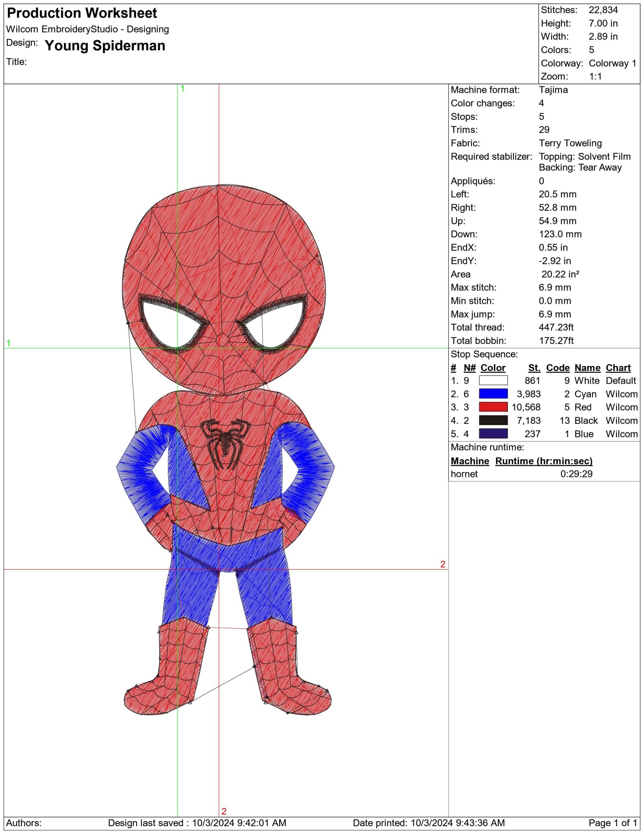Click the chart value 'Default'
The width and height of the screenshot is (644, 834).
621,380
